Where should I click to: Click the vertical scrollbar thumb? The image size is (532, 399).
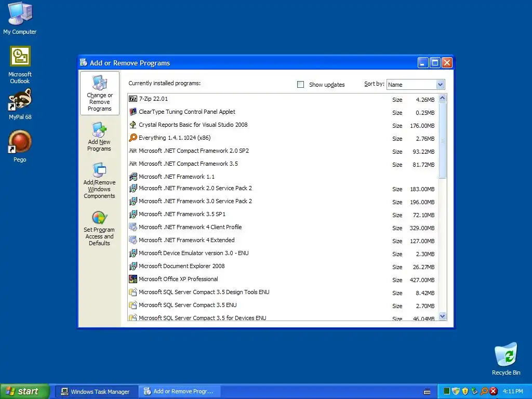tap(442, 140)
